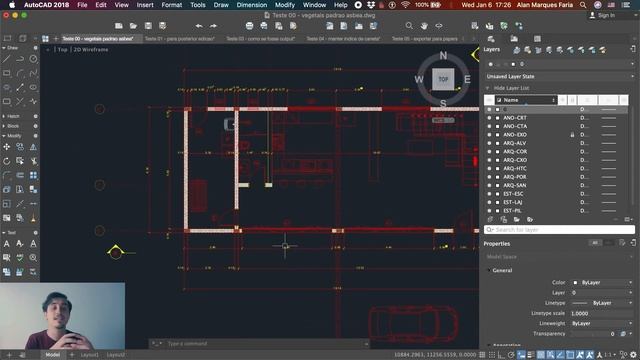Select the Rectangle draw tool
This screenshot has height=360, width=640.
tap(7, 73)
